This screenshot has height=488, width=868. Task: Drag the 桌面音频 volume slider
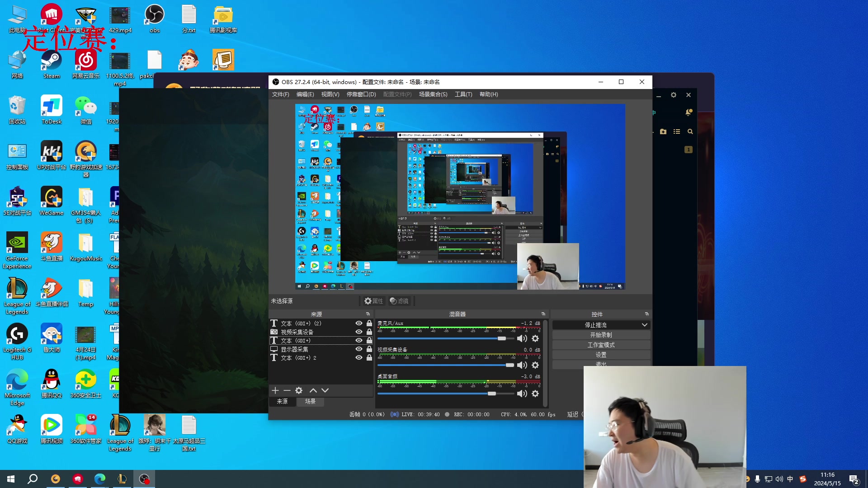(x=491, y=393)
